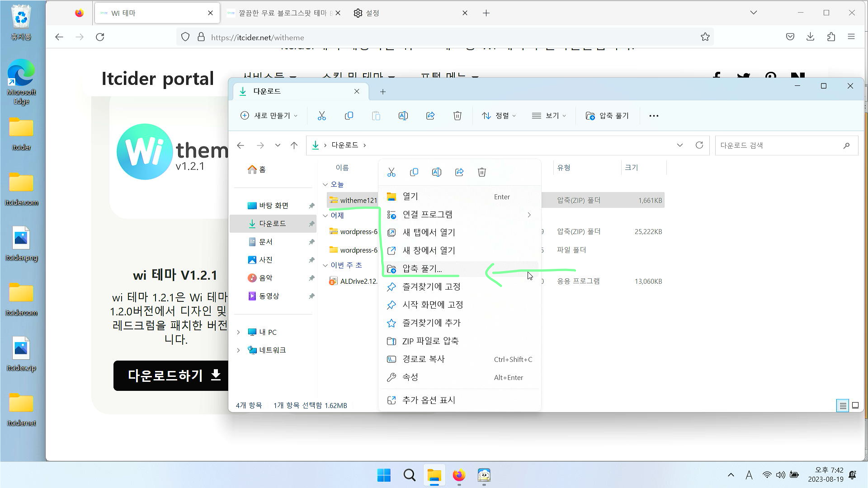Screen dimensions: 868x488
Task: Click the cut icon in context menu
Action: (392, 172)
